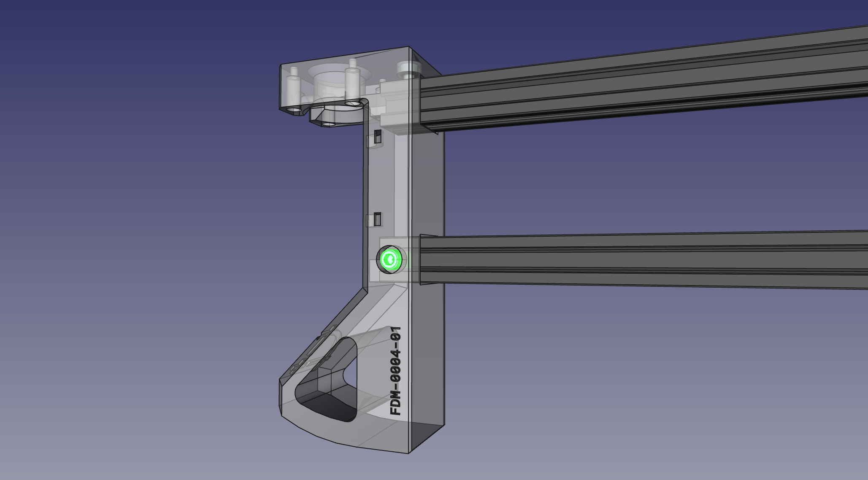Click the FDM-0004-01 embossed part label

(396, 371)
